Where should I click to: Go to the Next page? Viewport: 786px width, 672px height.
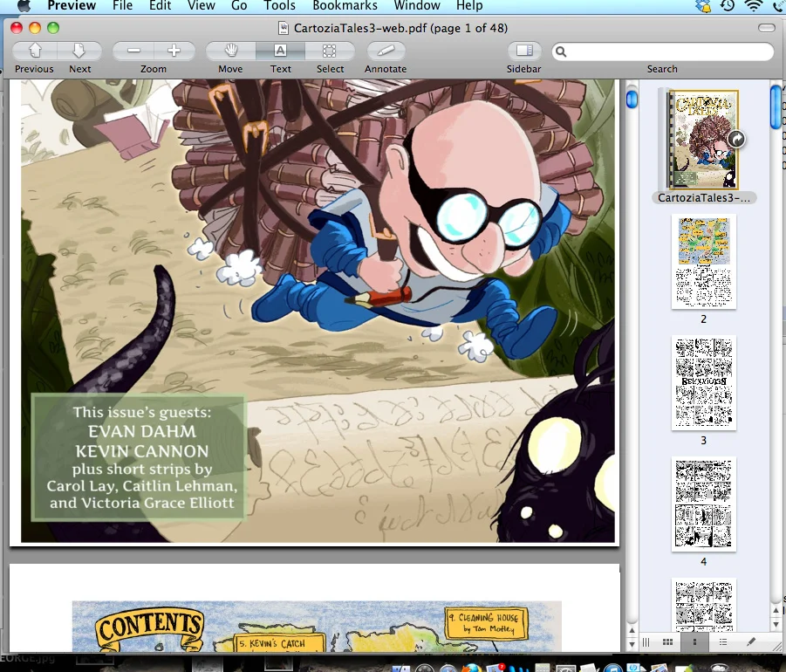[79, 51]
